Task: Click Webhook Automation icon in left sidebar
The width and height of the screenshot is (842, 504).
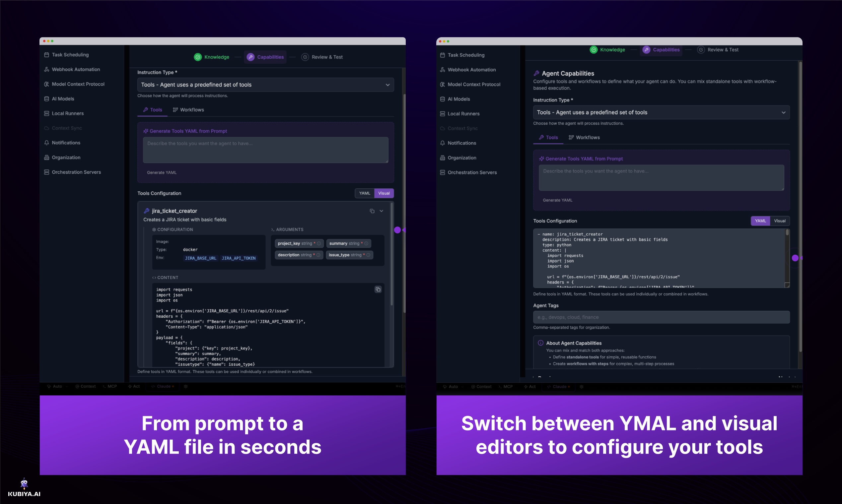Action: 46,69
